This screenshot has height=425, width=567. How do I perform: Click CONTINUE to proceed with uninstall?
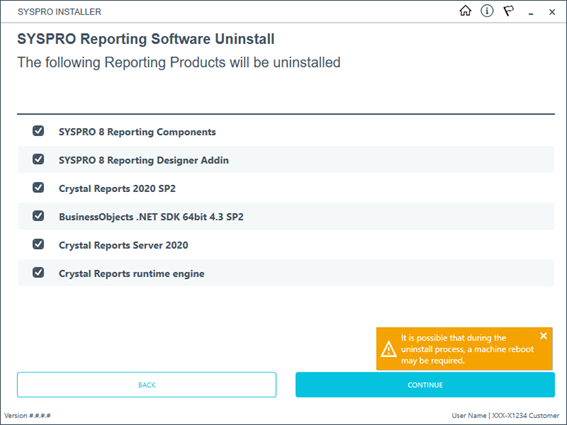[425, 385]
